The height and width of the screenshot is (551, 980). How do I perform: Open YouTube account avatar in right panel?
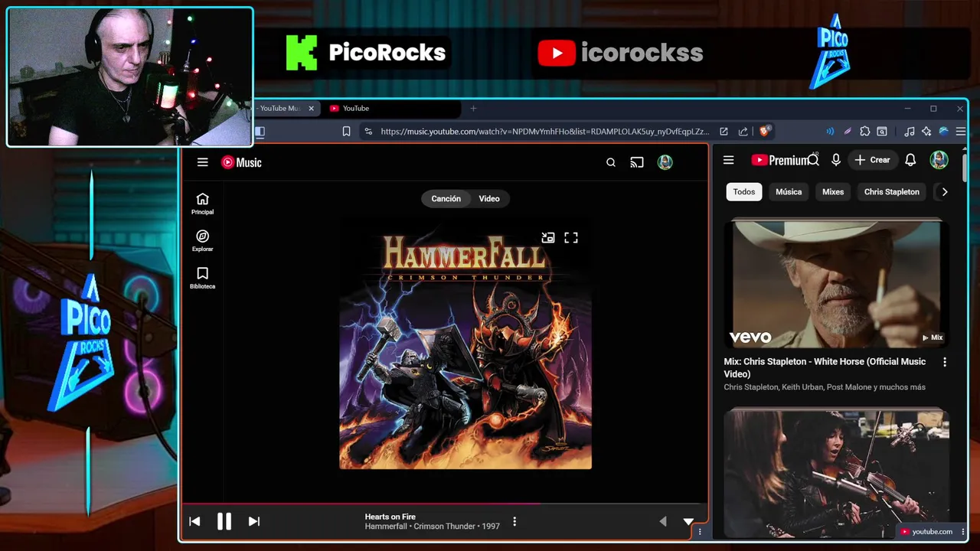(939, 160)
